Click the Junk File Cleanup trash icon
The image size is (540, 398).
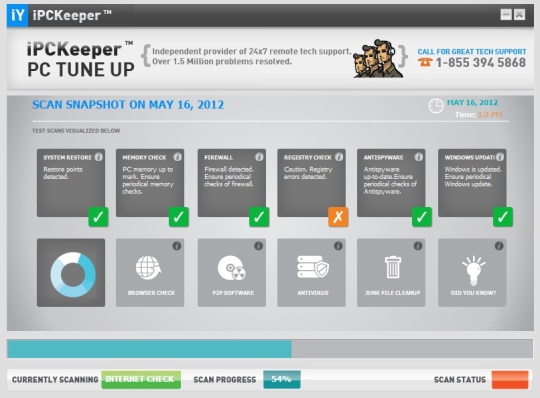coord(393,267)
